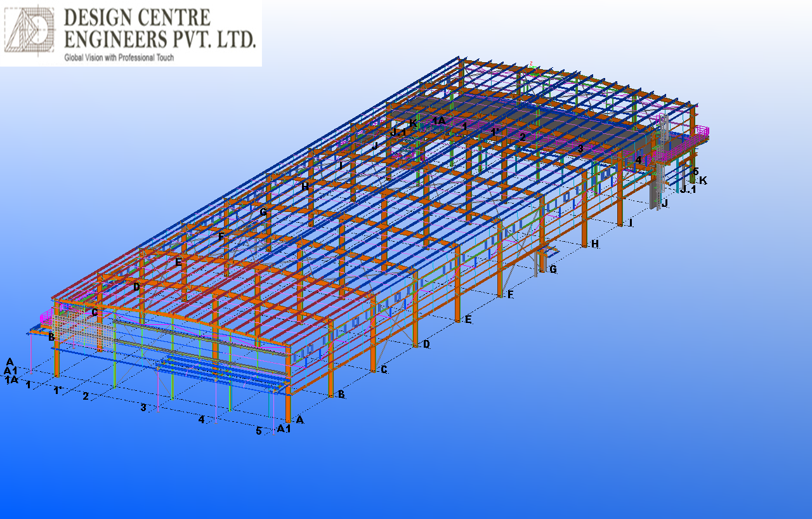Screen dimensions: 812x519
Task: Pick ground-level grid label F on the right side
Action: tap(510, 294)
